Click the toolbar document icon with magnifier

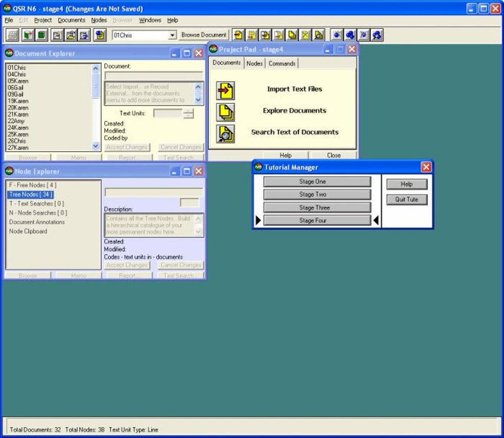tap(319, 35)
